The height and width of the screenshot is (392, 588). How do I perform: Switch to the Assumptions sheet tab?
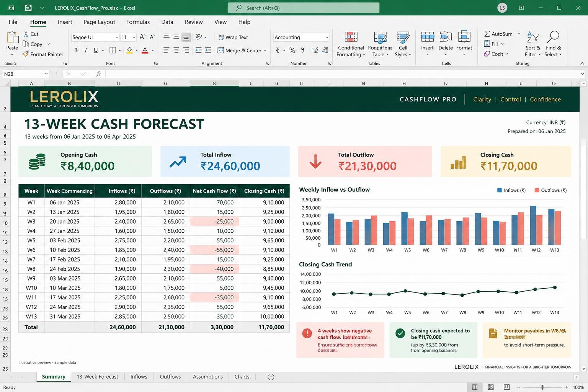(208, 377)
